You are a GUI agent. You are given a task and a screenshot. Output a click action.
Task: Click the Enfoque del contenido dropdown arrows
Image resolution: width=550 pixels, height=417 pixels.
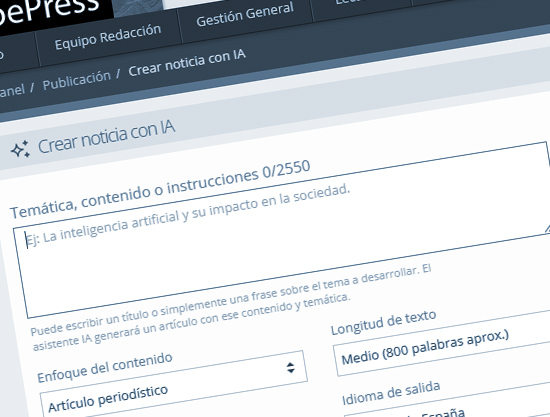[x=290, y=367]
